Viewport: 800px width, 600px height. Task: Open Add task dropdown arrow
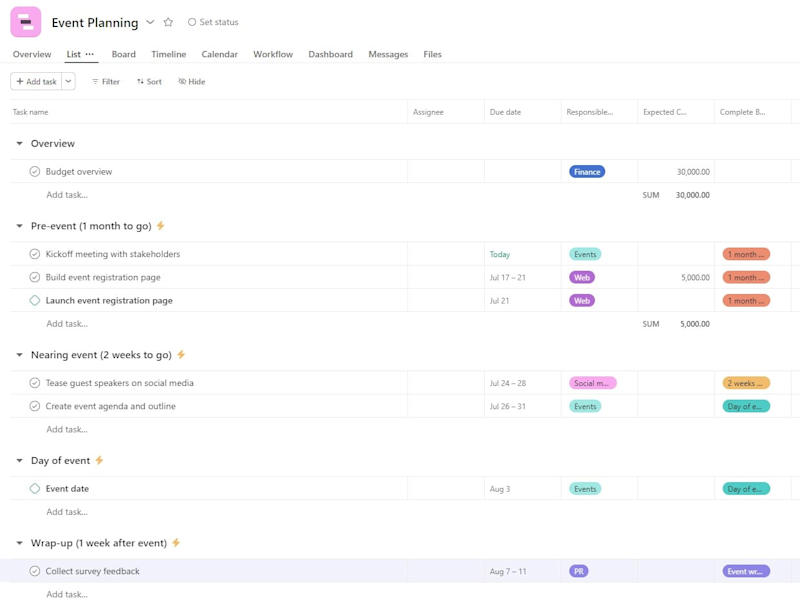click(68, 81)
